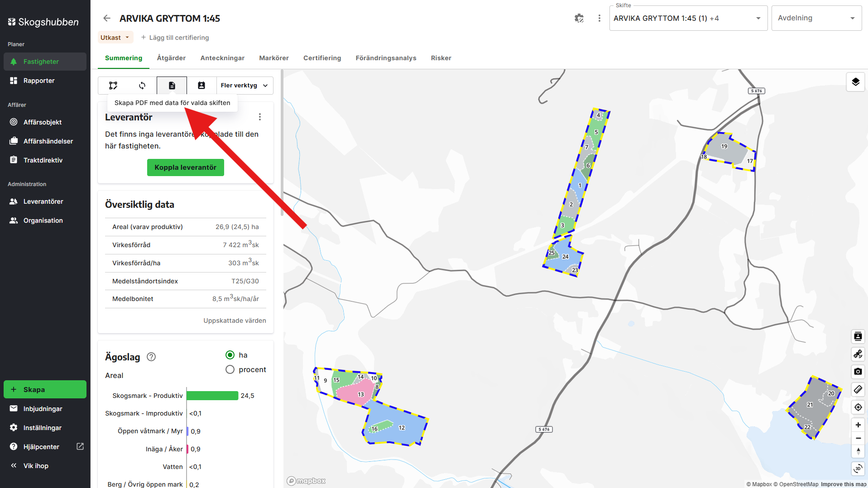Viewport: 868px width, 488px height.
Task: Zoom in on the map
Action: pos(858,425)
